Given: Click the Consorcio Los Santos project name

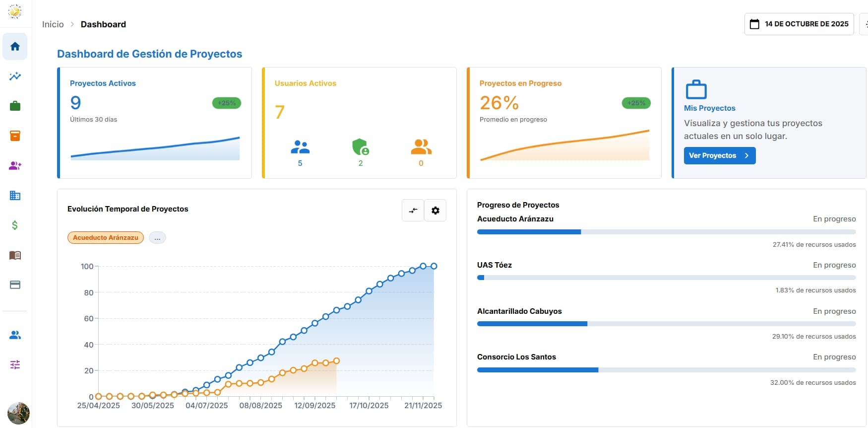Looking at the screenshot, I should (x=516, y=357).
